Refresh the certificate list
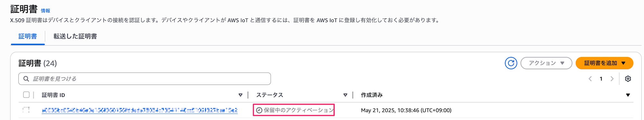The image size is (644, 120). pos(511,63)
